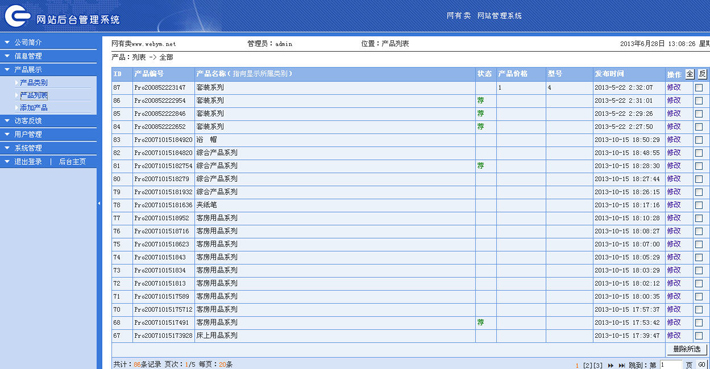Click the GO button beside page field
The height and width of the screenshot is (369, 710).
[x=701, y=364]
